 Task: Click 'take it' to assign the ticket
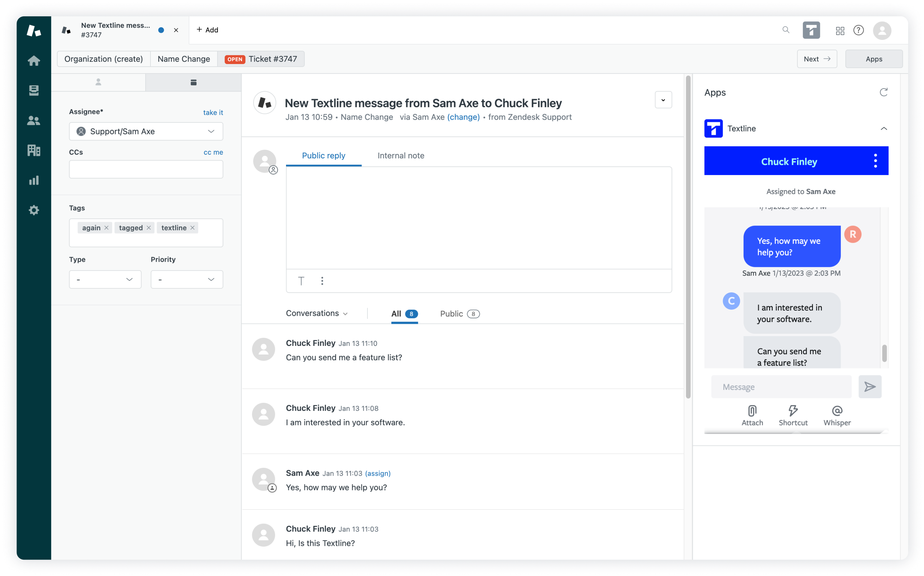click(213, 112)
